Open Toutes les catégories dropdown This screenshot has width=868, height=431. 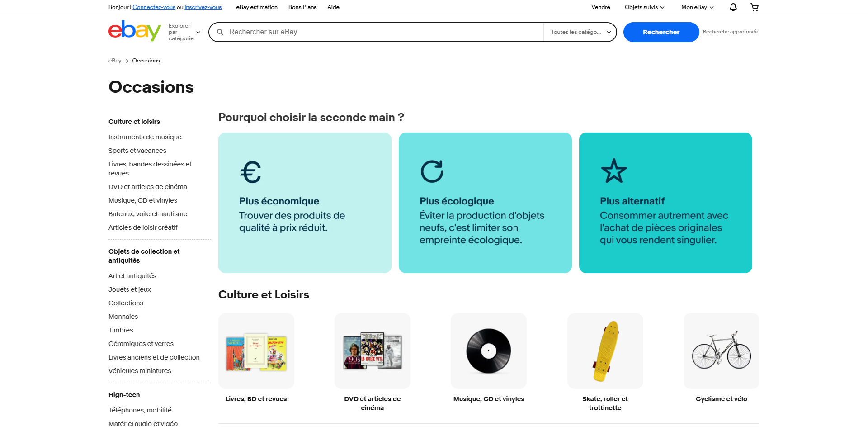(x=580, y=32)
